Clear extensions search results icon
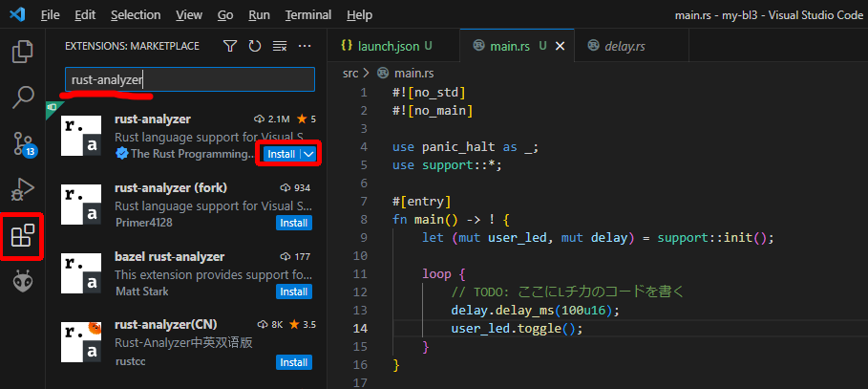Image resolution: width=868 pixels, height=389 pixels. tap(280, 46)
